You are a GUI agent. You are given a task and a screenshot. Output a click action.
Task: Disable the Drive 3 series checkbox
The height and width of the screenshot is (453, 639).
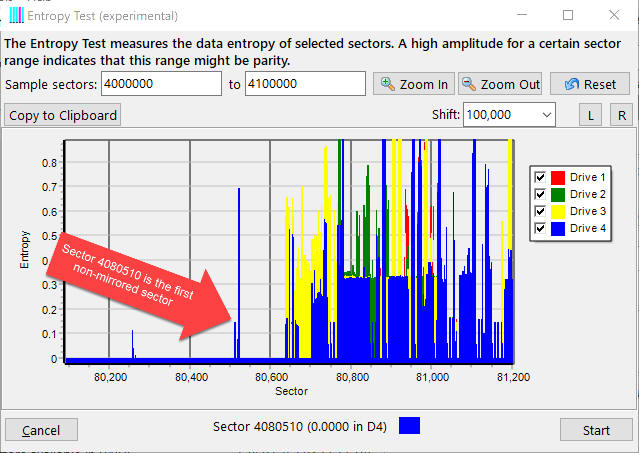coord(540,211)
